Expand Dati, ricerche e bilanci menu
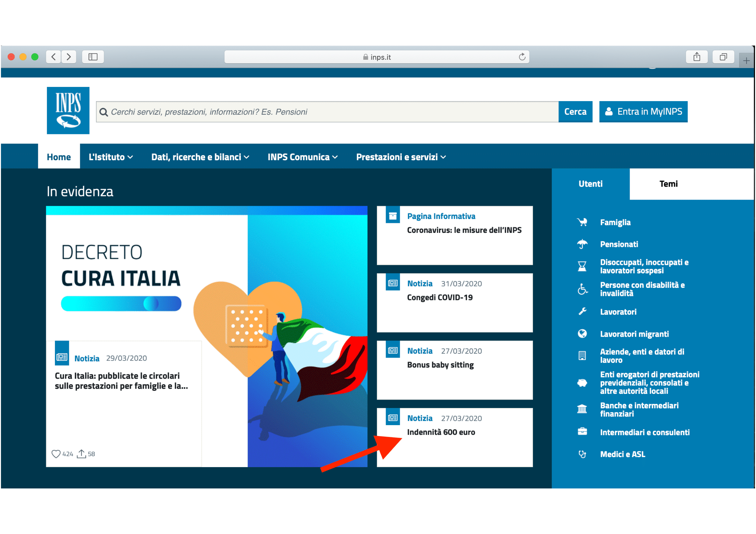Image resolution: width=756 pixels, height=534 pixels. (200, 157)
